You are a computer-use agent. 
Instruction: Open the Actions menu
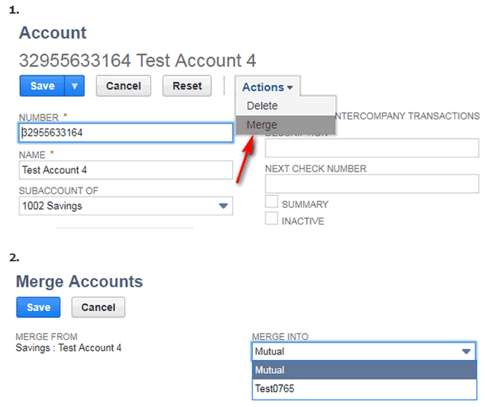(x=268, y=87)
